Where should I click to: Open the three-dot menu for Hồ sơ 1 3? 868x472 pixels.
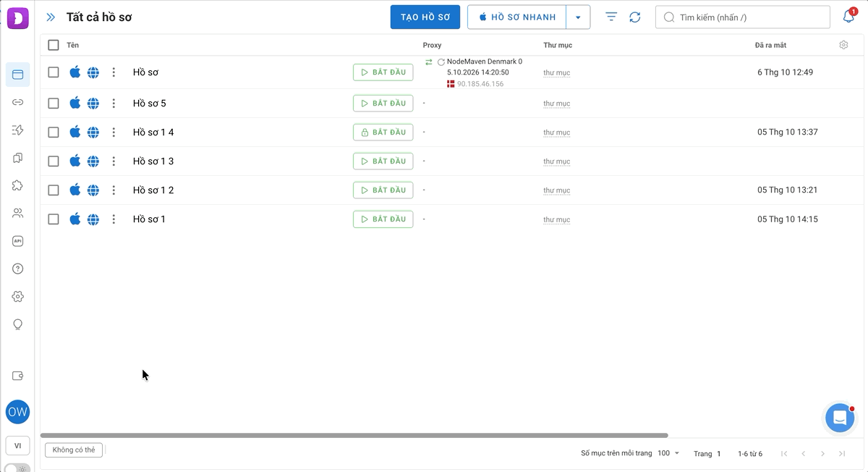pos(114,161)
